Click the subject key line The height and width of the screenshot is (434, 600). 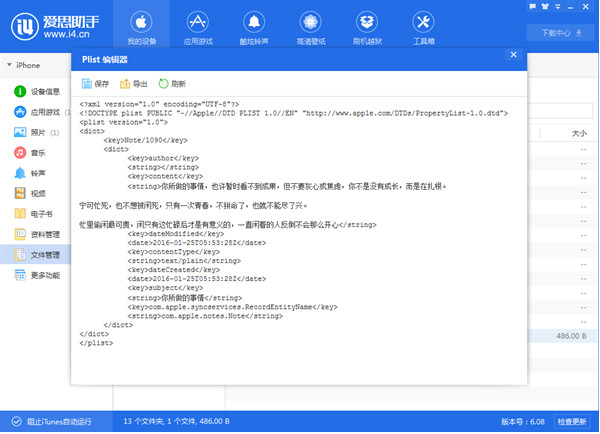(x=165, y=287)
